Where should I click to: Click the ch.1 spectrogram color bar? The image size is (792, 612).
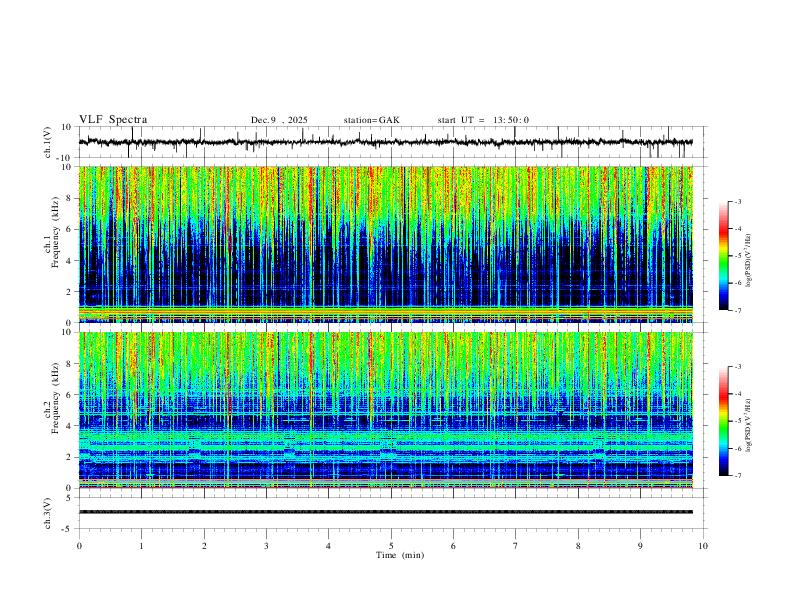pos(723,256)
